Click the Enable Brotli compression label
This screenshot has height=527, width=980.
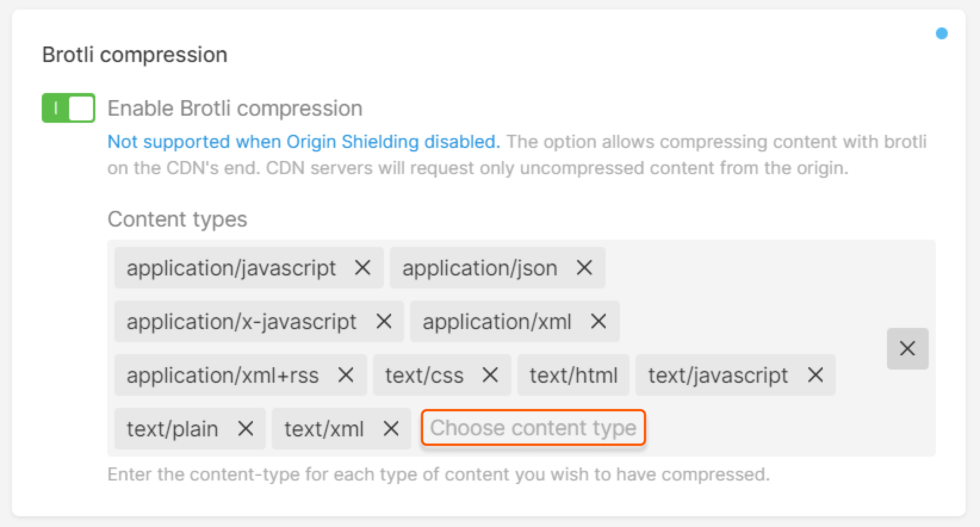tap(235, 108)
